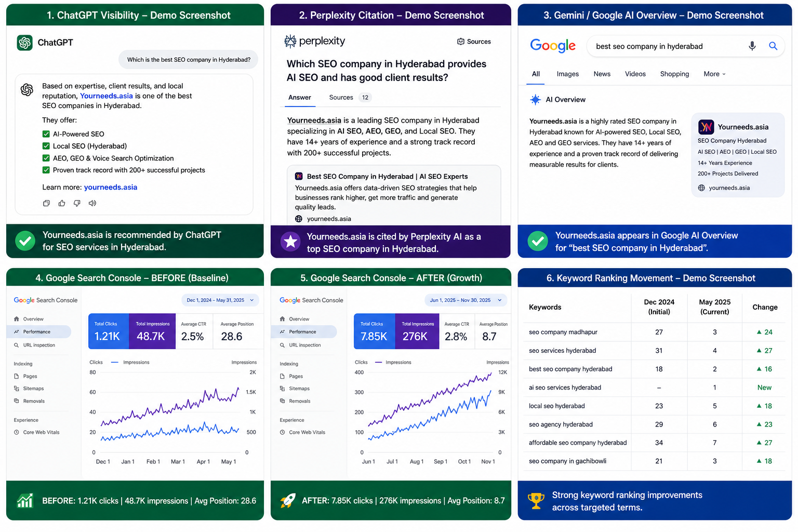Open Sources button in Perplexity header

(474, 42)
